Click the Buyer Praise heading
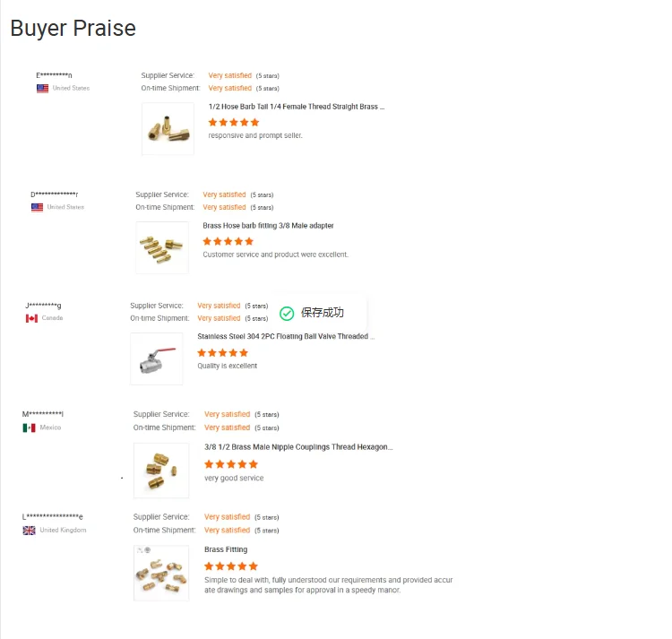The width and height of the screenshot is (672, 639). point(73,29)
